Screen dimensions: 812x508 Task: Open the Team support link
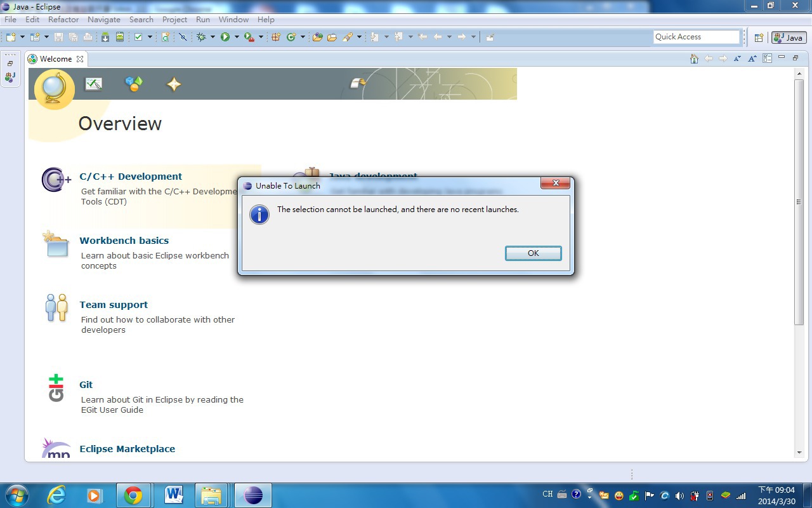114,305
